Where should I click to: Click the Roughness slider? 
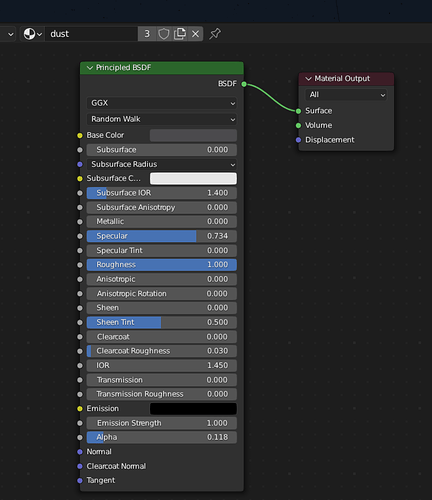tap(162, 265)
